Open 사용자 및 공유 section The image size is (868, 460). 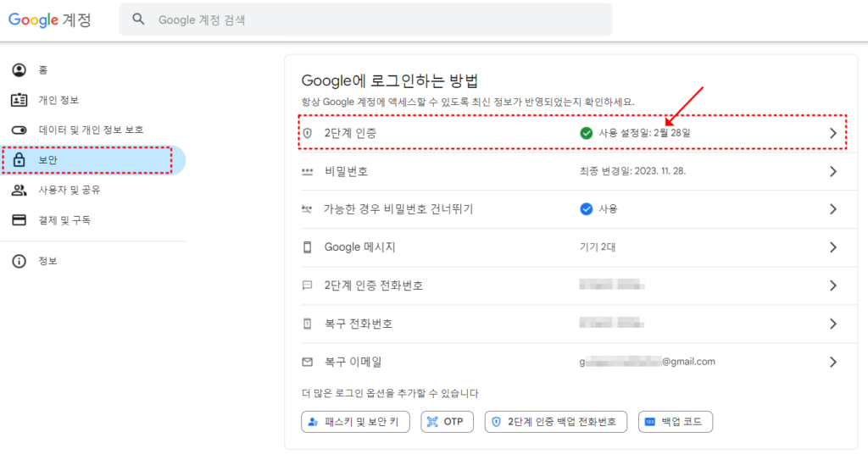(x=93, y=190)
